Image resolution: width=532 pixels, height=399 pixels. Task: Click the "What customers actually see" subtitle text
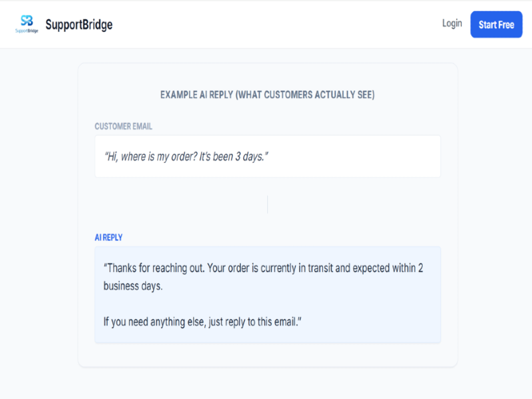click(304, 95)
